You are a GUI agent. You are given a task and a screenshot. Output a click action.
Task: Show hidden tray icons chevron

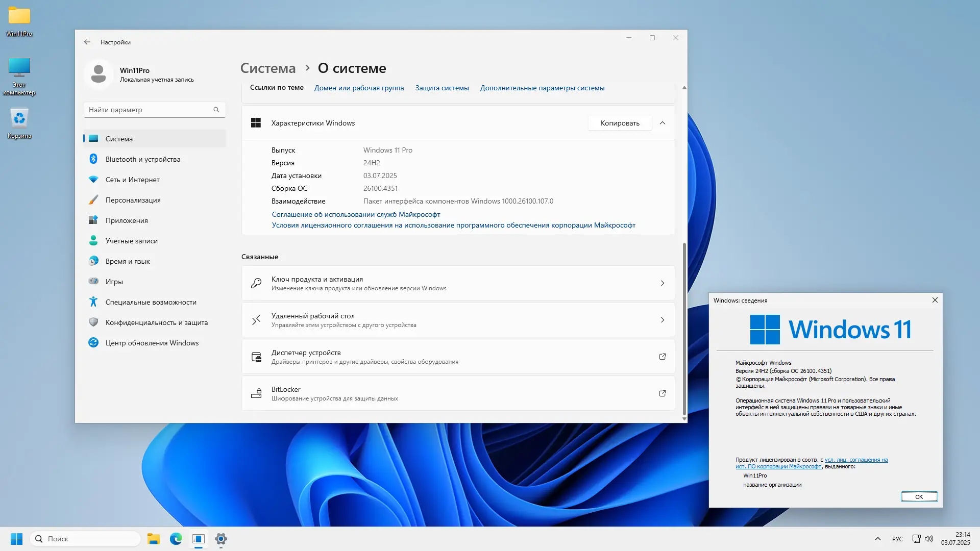[878, 539]
